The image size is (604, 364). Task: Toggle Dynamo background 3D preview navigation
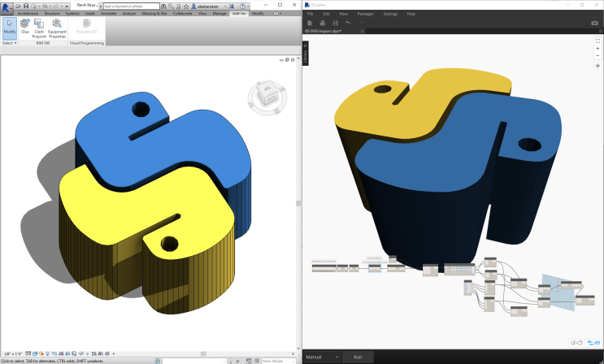tap(576, 343)
